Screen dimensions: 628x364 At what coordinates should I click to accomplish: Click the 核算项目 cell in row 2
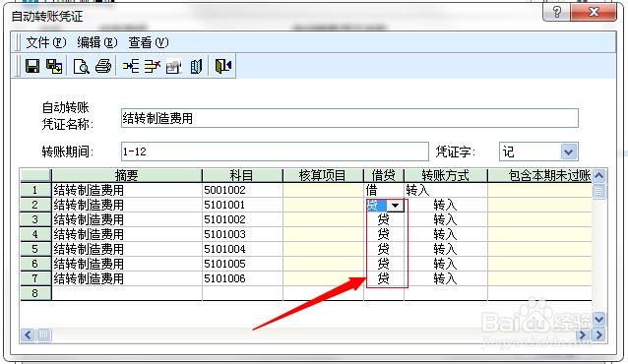[323, 205]
